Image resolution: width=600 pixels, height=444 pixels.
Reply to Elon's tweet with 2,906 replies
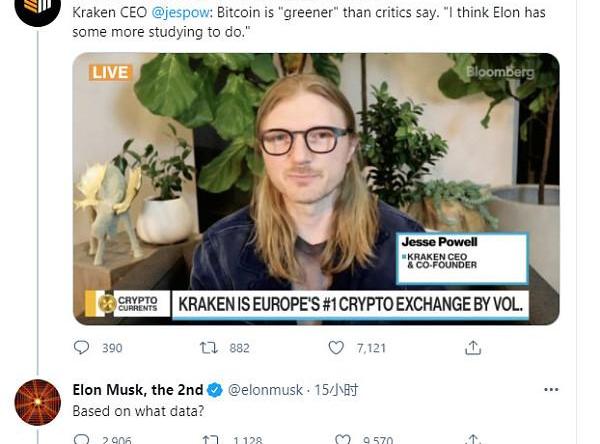(81, 439)
